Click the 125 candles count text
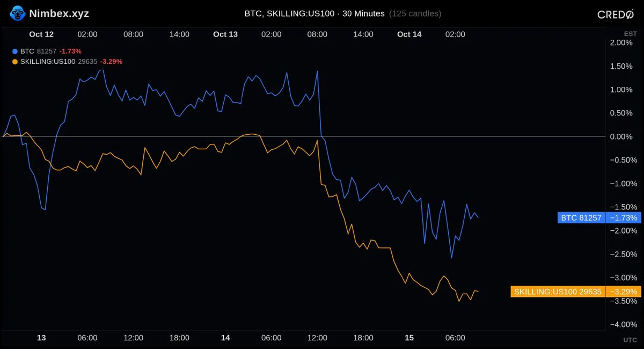The image size is (644, 349). click(415, 14)
